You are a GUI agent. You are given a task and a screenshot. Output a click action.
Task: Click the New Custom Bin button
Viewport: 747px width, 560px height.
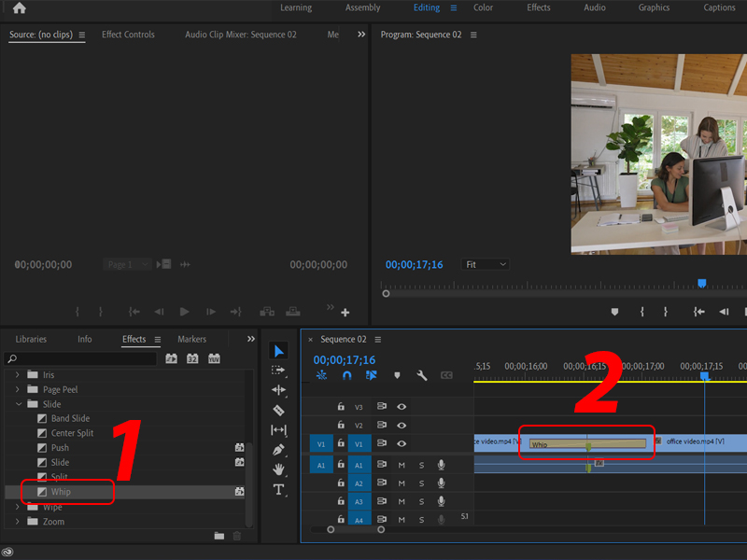pos(218,536)
